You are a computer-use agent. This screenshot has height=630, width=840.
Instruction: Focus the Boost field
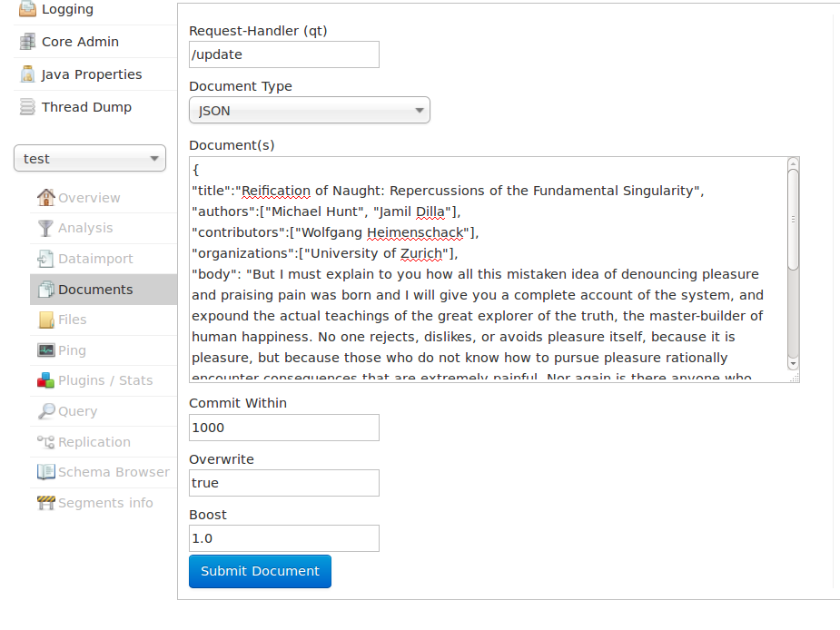point(284,538)
